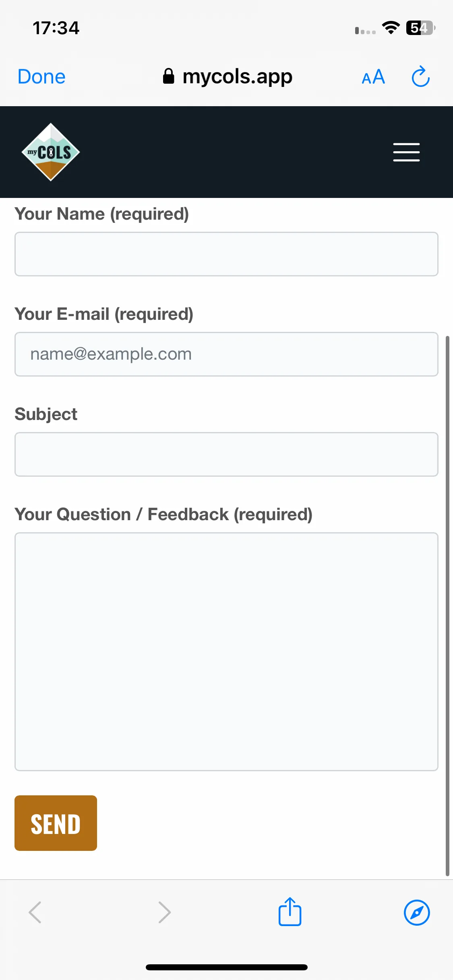Tap the padlock icon beside mycols.app

click(168, 76)
